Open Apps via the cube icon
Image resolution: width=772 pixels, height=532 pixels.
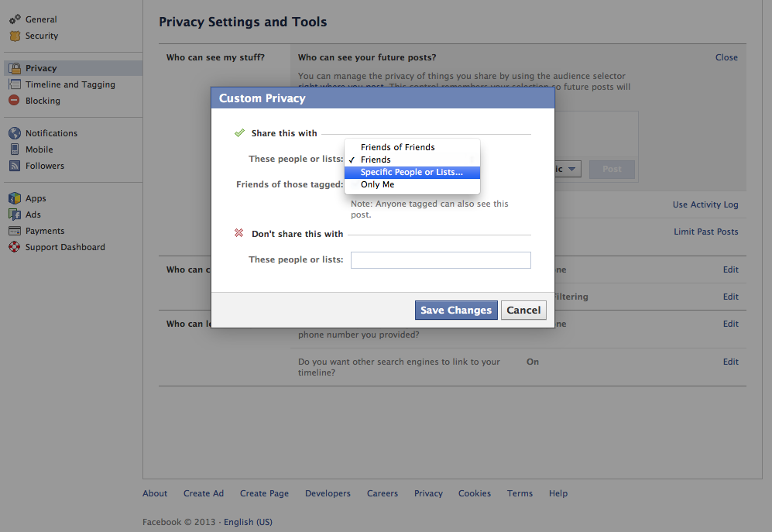coord(15,198)
